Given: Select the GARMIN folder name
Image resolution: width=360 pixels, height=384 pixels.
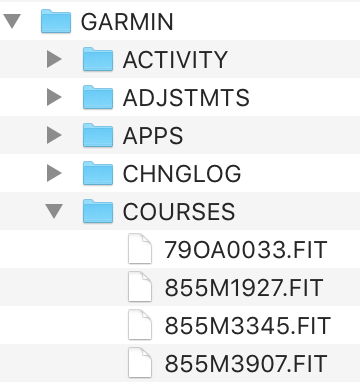Looking at the screenshot, I should (x=127, y=22).
